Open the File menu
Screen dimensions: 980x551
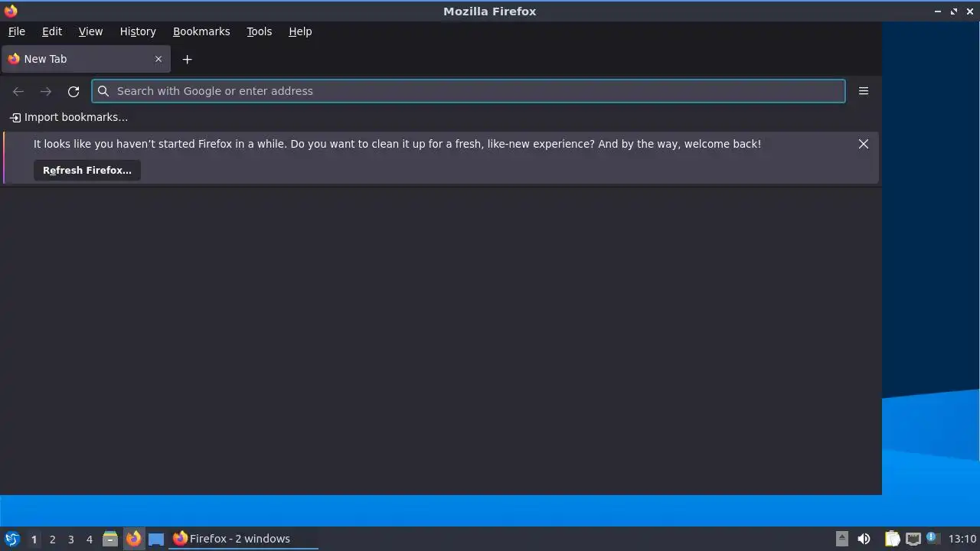coord(16,31)
